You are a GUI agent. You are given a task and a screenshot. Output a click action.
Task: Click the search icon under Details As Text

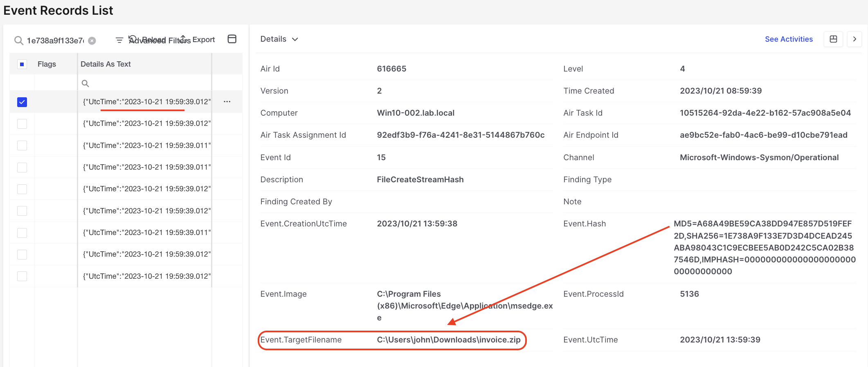click(85, 83)
